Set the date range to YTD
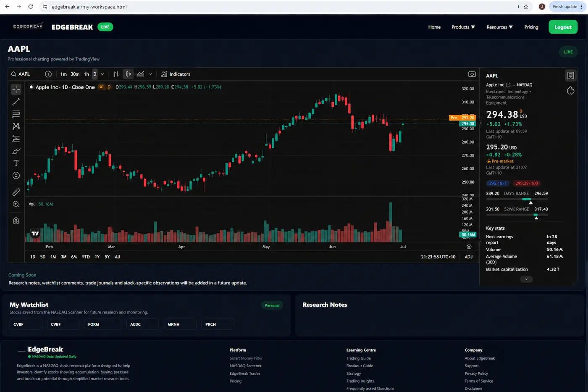The height and width of the screenshot is (392, 588). click(x=86, y=257)
